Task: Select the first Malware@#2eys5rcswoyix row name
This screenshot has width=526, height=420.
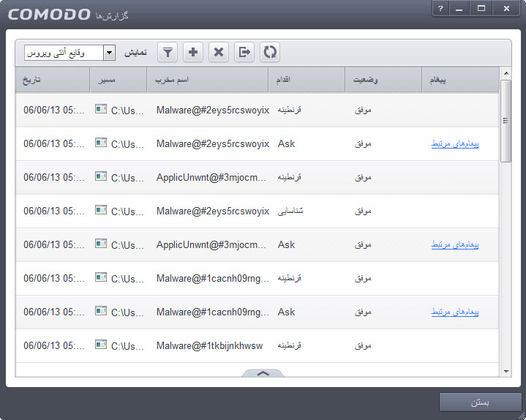Action: pos(213,110)
